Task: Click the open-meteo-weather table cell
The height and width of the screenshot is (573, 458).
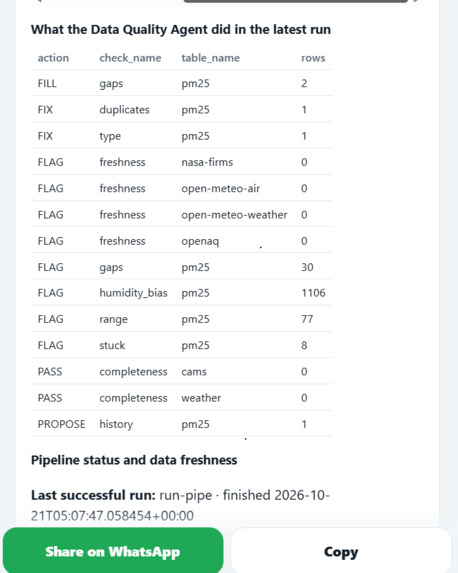Action: pyautogui.click(x=234, y=215)
